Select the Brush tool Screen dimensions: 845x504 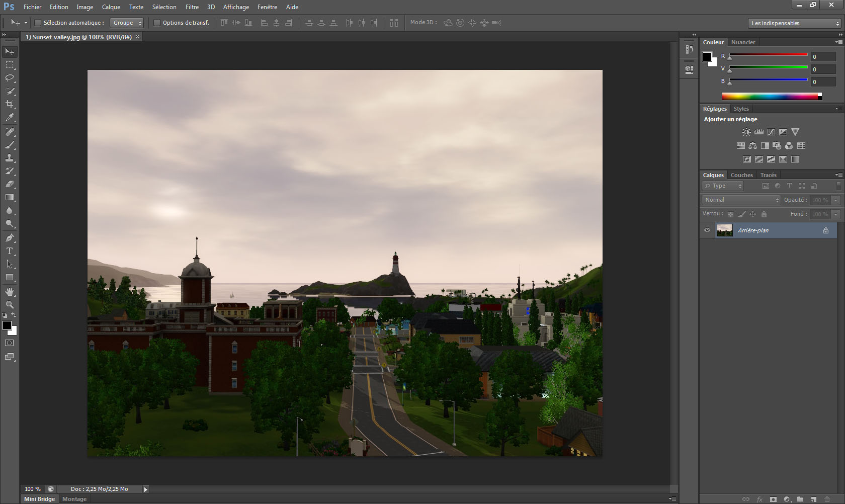[x=10, y=145]
